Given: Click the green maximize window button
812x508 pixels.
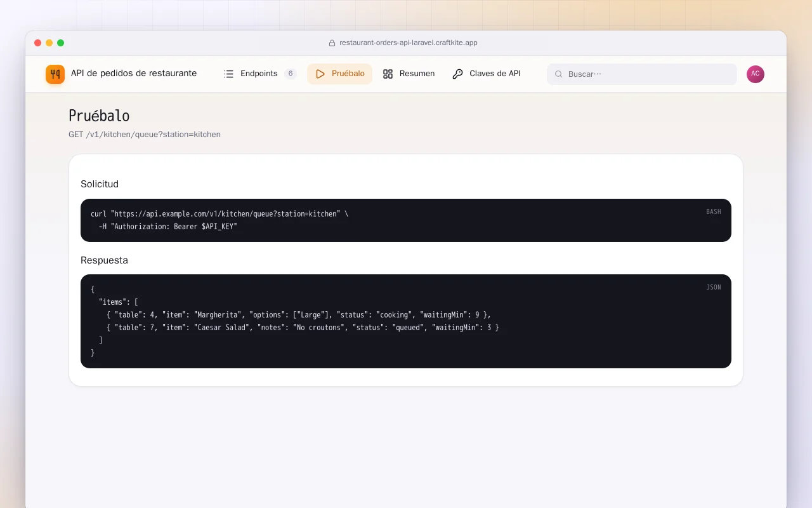Looking at the screenshot, I should point(61,43).
